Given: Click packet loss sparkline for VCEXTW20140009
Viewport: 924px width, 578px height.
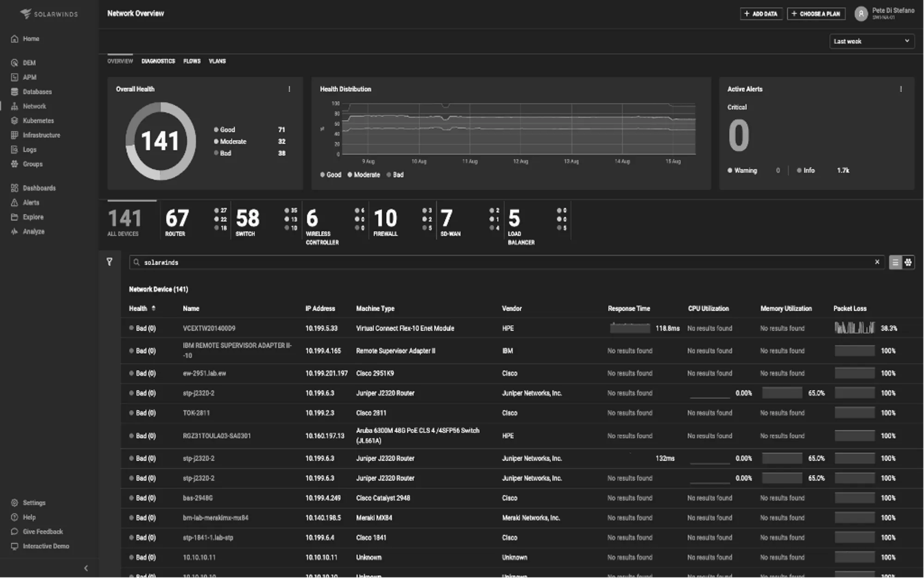Looking at the screenshot, I should coord(854,328).
